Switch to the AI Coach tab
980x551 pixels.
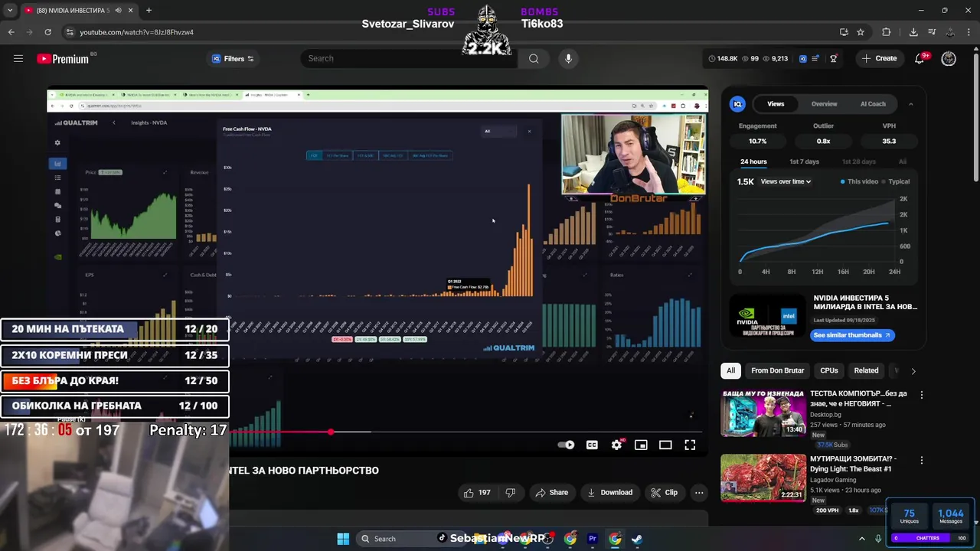click(x=873, y=104)
